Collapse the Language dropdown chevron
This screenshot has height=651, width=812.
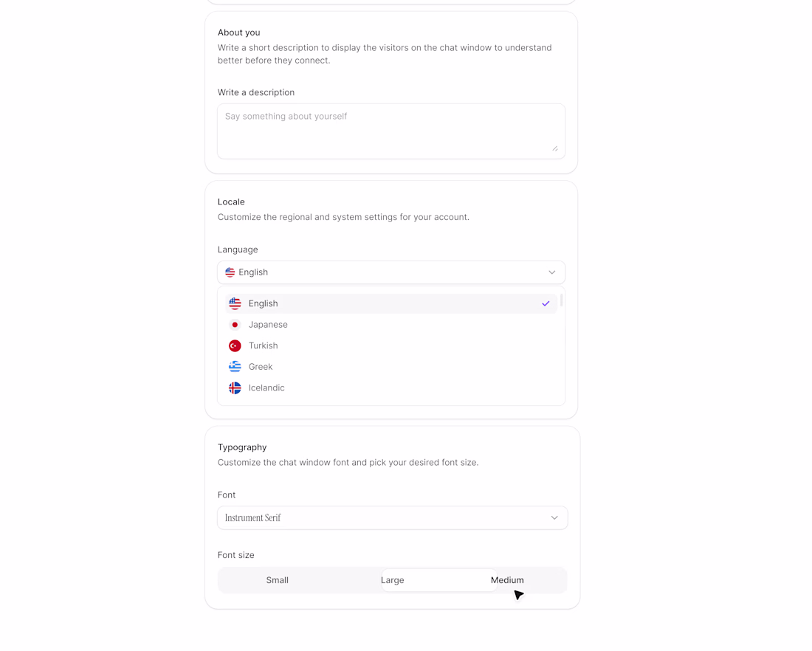(551, 272)
